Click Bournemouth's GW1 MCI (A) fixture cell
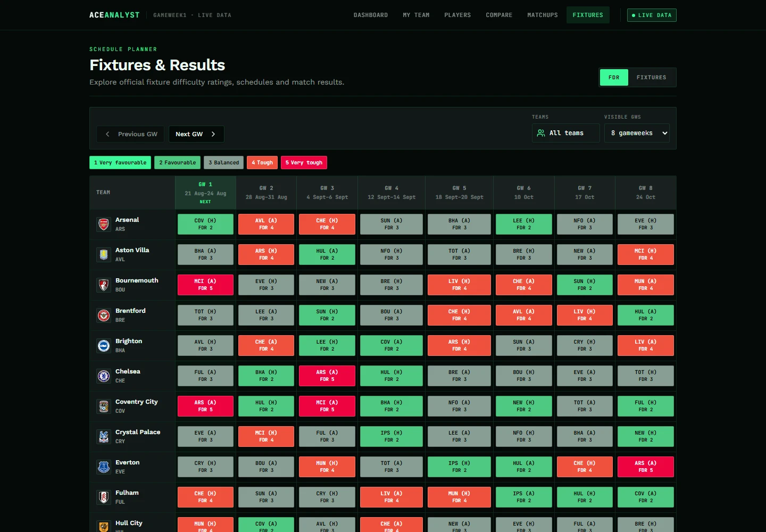Screen dimensions: 766x532 [x=205, y=285]
